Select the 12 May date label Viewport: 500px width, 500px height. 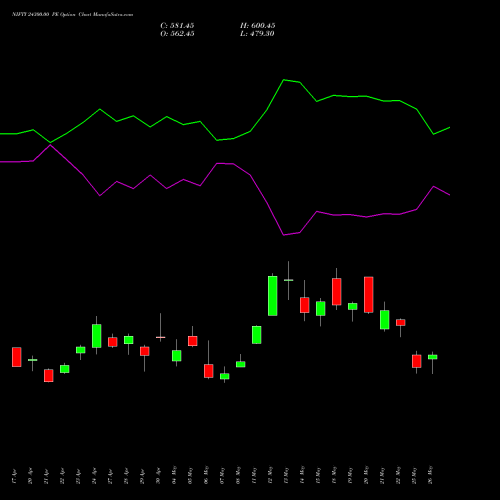[x=270, y=475]
